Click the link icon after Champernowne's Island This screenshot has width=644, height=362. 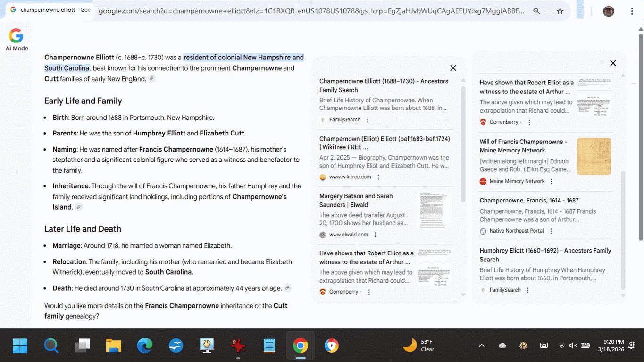[79, 207]
